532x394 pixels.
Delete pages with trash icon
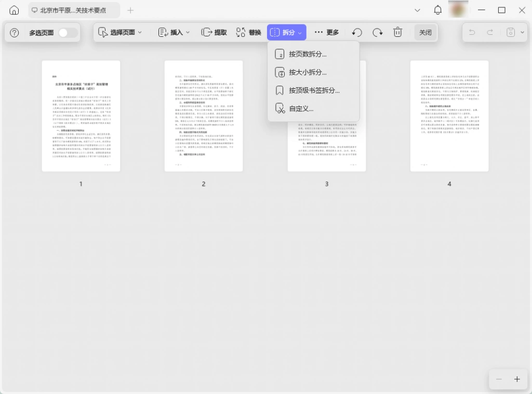coord(397,32)
